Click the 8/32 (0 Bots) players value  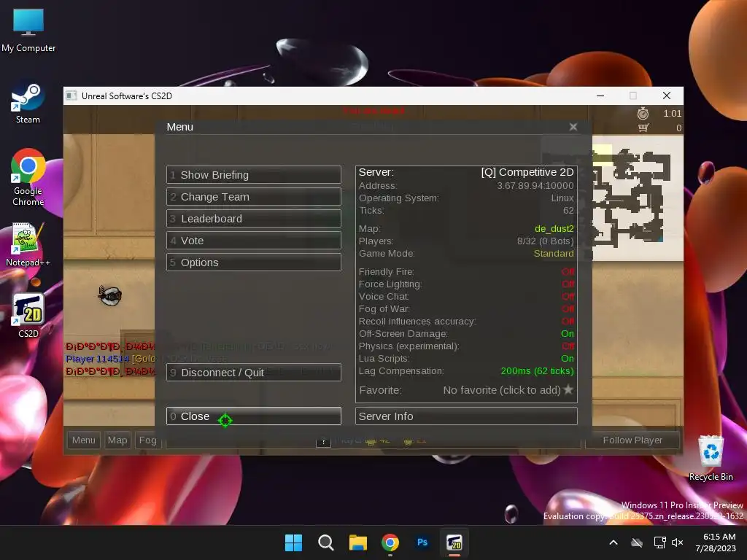point(546,241)
